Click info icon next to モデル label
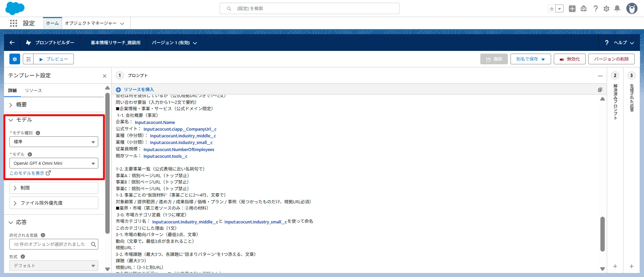This screenshot has height=277, width=644. coord(30,154)
